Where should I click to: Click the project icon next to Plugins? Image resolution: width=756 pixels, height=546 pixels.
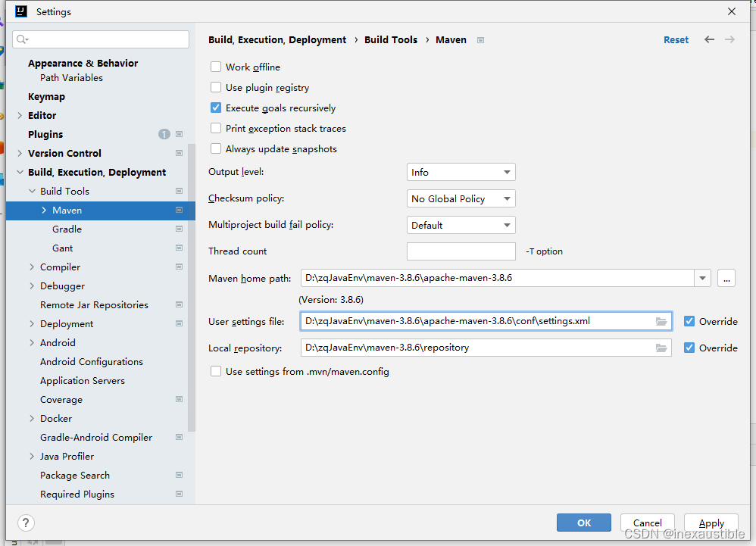[x=180, y=134]
